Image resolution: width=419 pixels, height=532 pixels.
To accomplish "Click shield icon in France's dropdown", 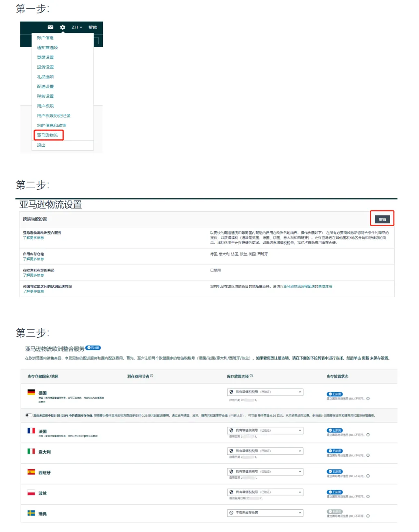I will (x=231, y=430).
